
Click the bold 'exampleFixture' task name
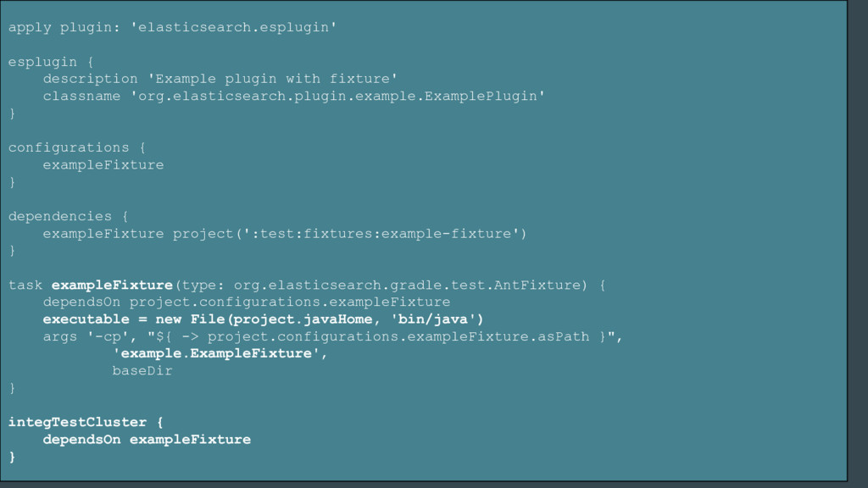112,285
